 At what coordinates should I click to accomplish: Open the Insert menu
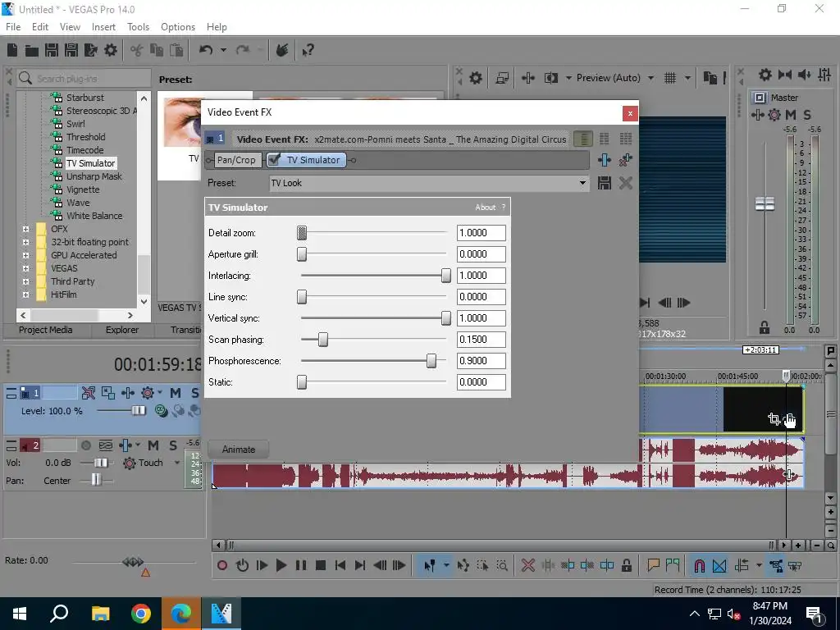coord(103,27)
